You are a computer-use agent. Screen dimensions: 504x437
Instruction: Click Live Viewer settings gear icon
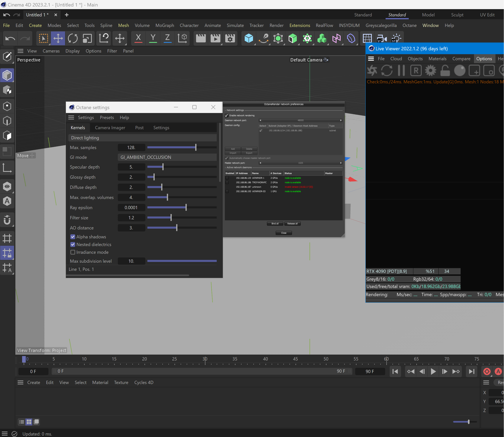(x=430, y=71)
